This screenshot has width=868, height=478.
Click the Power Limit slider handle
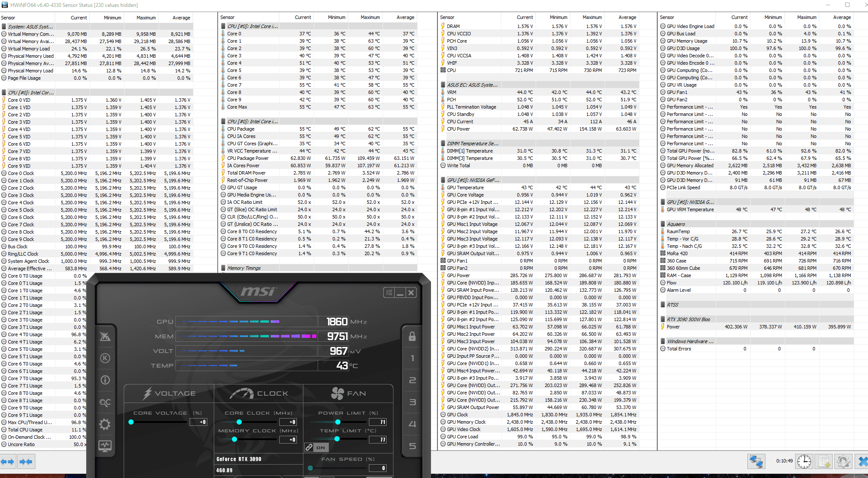click(338, 422)
